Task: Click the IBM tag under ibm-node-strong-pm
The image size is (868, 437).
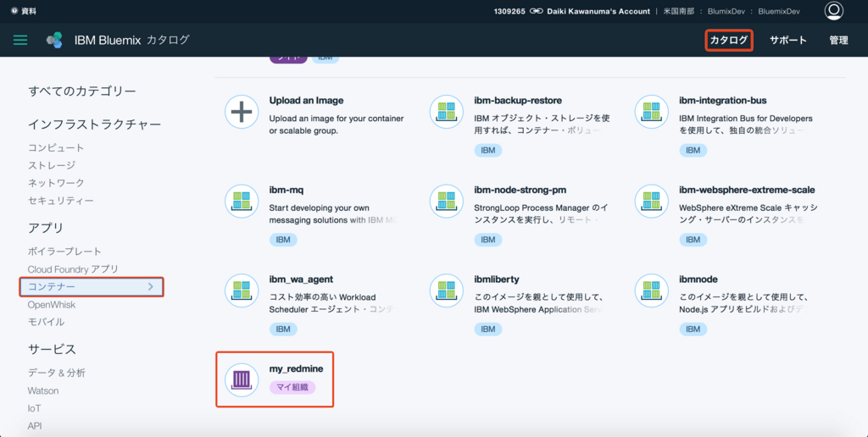Action: pyautogui.click(x=487, y=240)
